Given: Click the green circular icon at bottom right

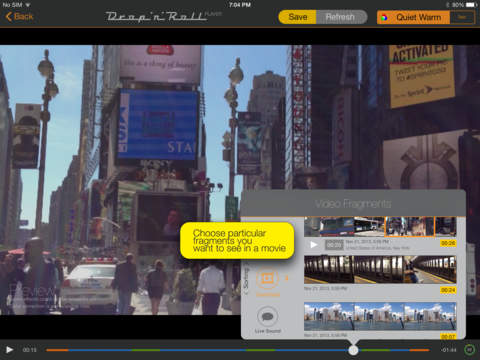Looking at the screenshot, I should [x=469, y=350].
